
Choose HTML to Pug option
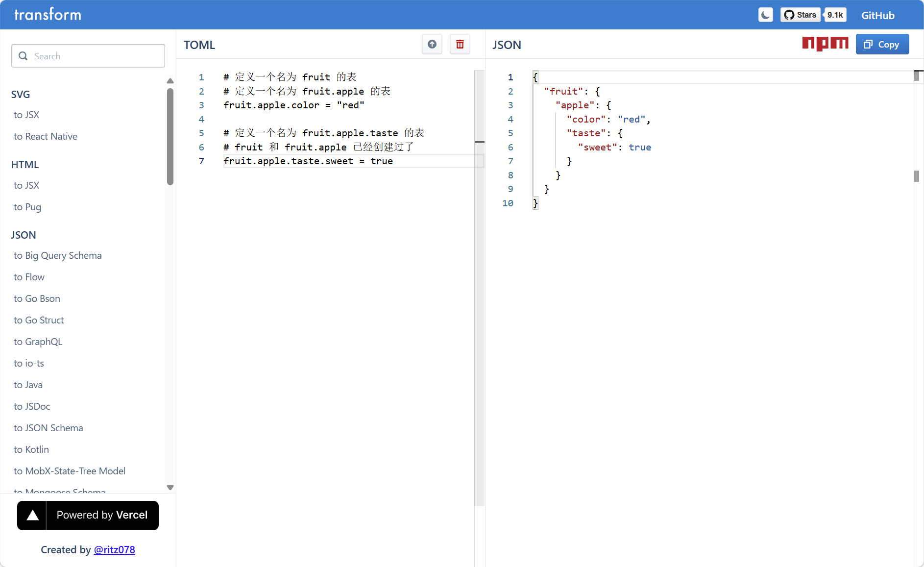point(27,207)
